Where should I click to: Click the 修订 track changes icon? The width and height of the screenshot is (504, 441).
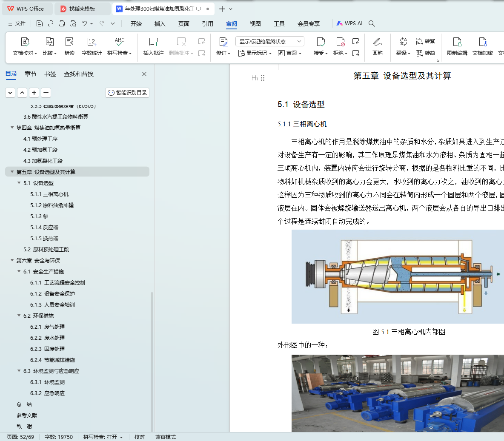click(223, 42)
